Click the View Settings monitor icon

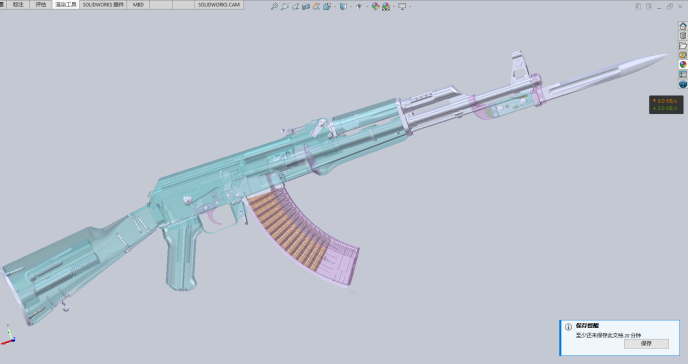(402, 7)
